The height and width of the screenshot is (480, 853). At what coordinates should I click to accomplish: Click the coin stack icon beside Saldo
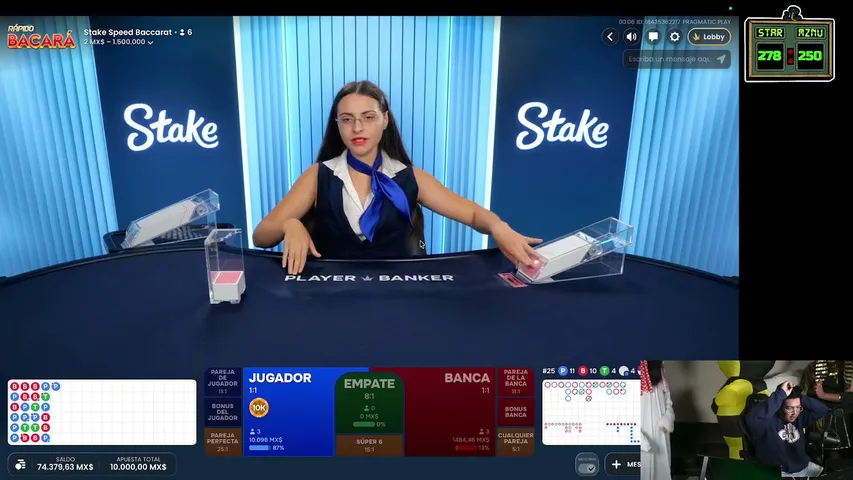tap(20, 464)
